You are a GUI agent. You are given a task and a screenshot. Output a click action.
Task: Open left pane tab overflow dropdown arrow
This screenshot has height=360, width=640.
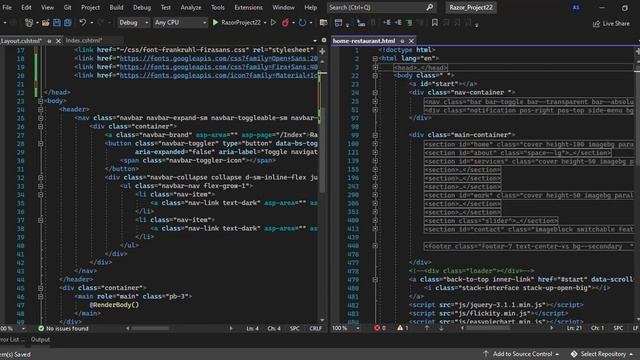click(x=315, y=41)
